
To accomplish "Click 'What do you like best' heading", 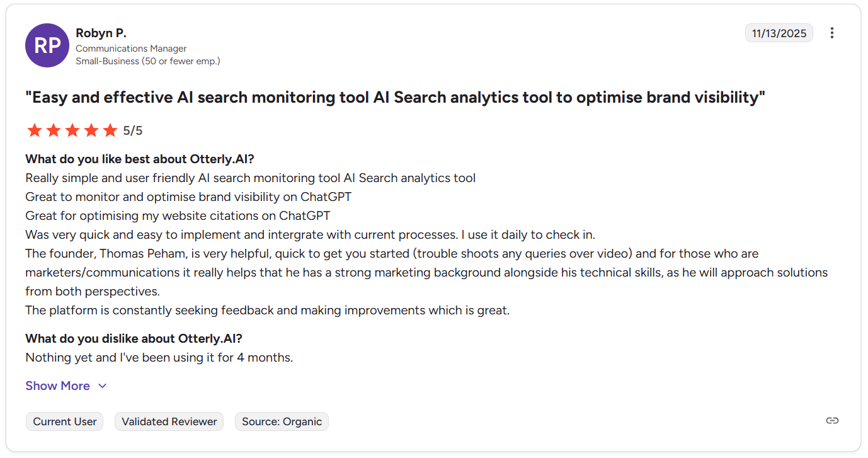I will point(140,159).
